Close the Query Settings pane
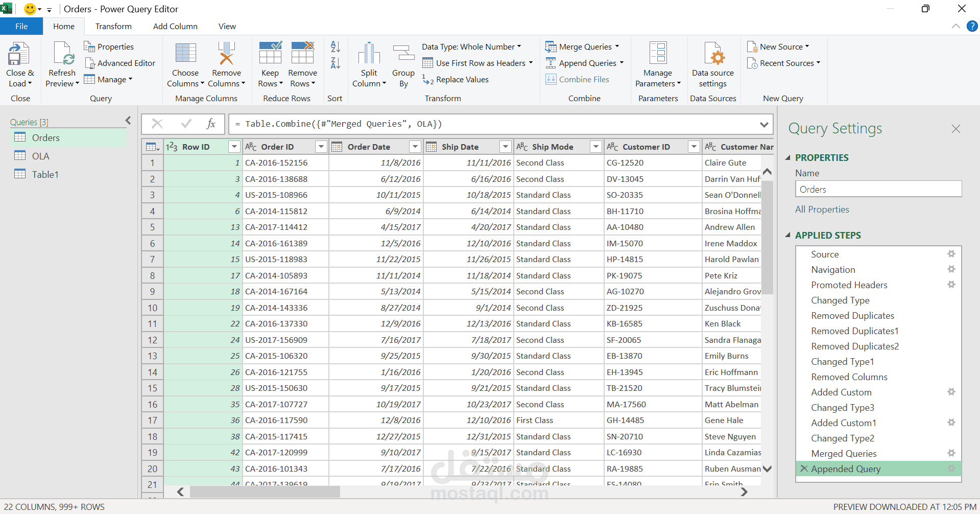 pos(956,129)
